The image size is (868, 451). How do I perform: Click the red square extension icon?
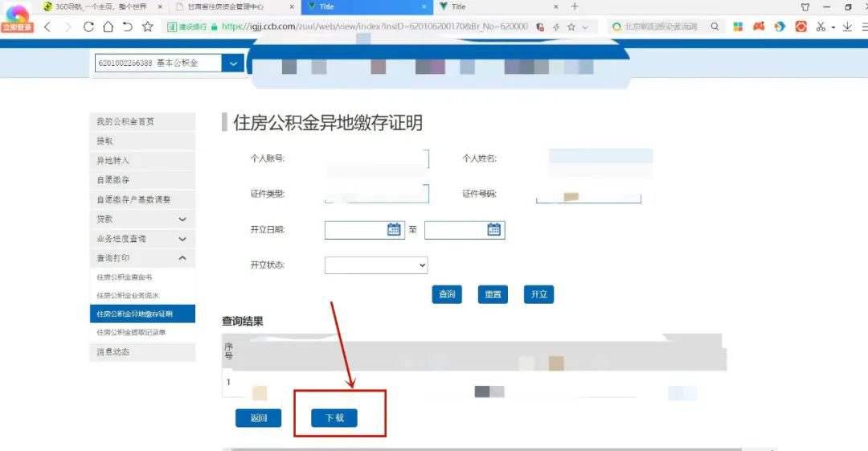click(800, 26)
